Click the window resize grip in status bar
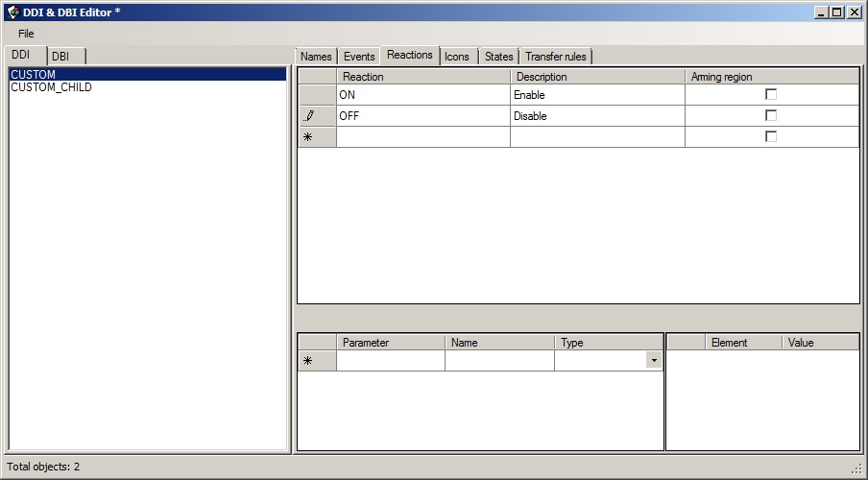This screenshot has width=868, height=480. tap(856, 468)
